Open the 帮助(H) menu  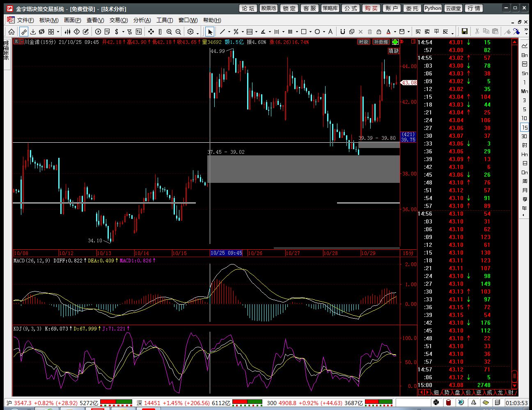(x=212, y=20)
